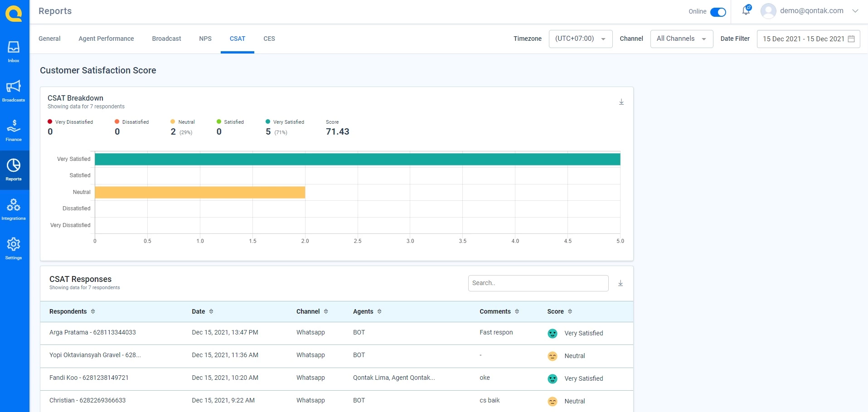Viewport: 868px width, 412px height.
Task: Select respondent Arga Pratama row
Action: pos(337,333)
